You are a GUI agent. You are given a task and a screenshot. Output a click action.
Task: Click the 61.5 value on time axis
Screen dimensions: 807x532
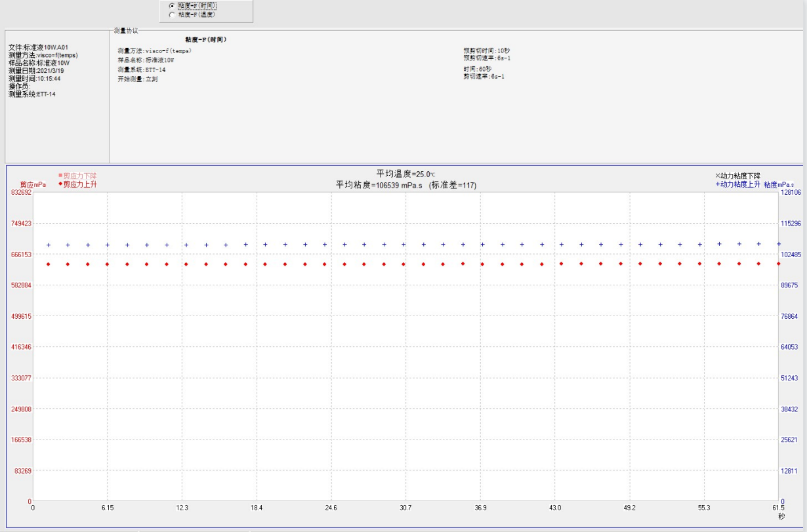pos(778,508)
